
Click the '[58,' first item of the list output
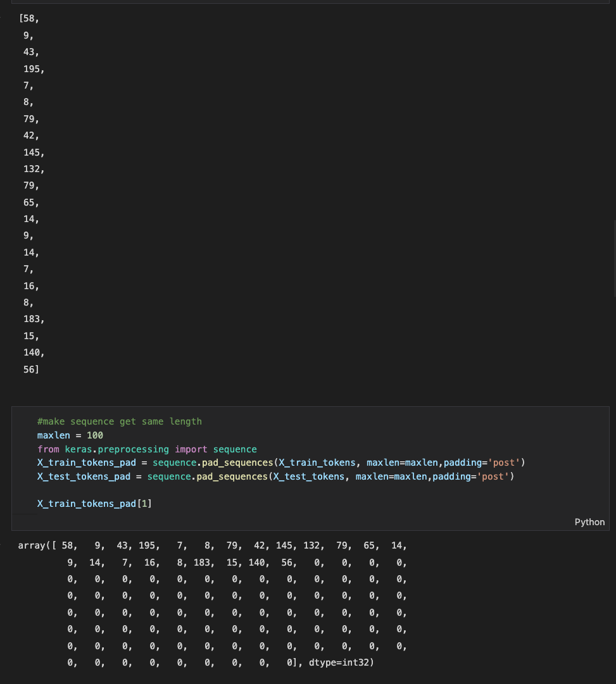pyautogui.click(x=29, y=18)
